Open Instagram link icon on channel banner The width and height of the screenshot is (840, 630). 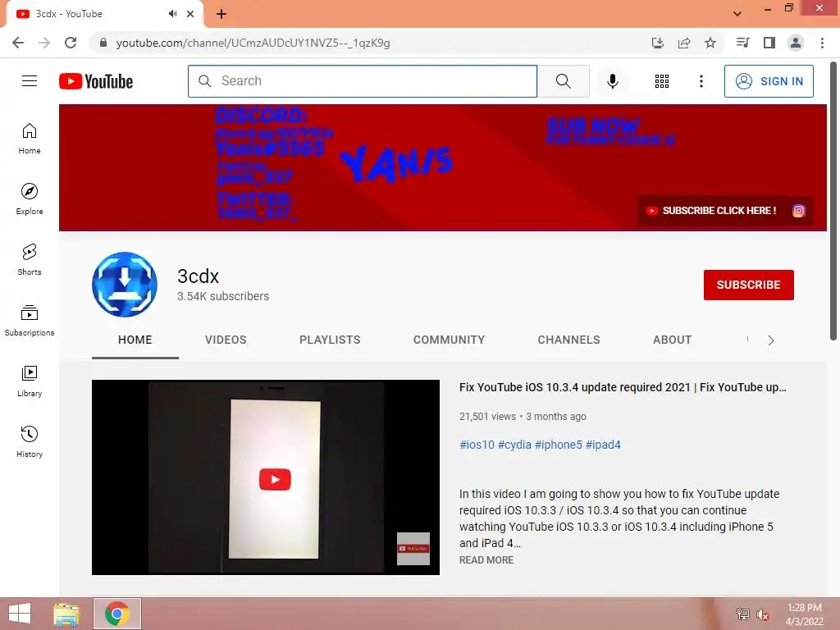coord(798,211)
